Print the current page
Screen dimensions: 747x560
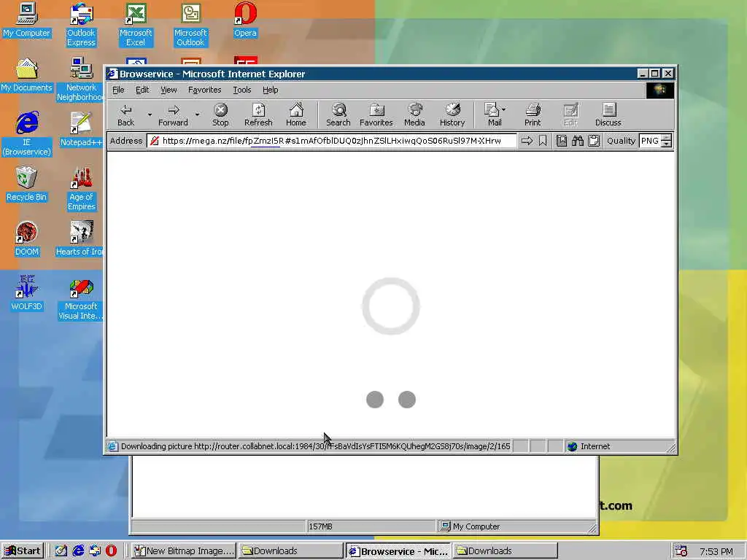pyautogui.click(x=533, y=114)
